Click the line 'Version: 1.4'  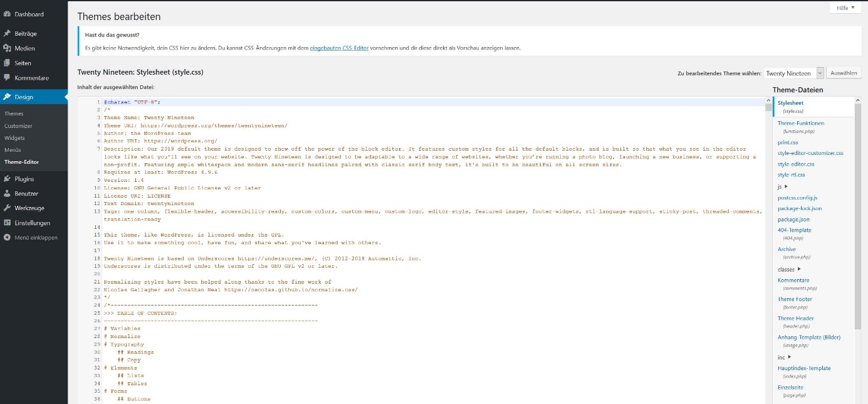[124, 180]
